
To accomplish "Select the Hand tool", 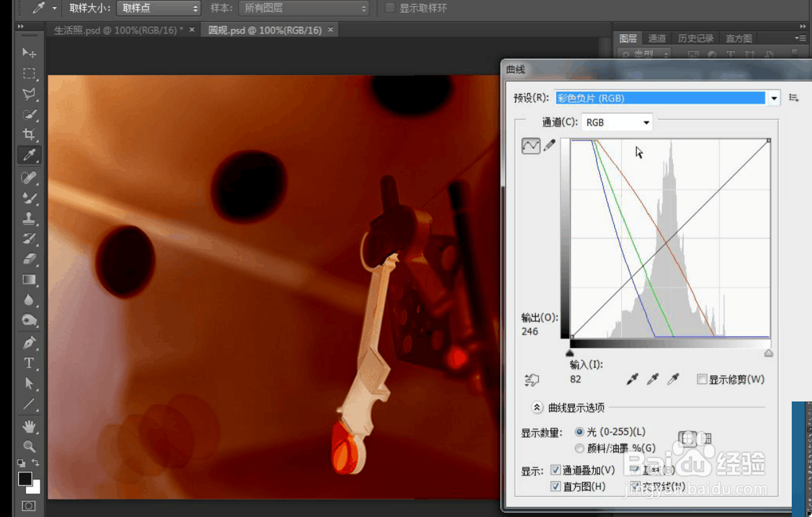I will coord(29,426).
